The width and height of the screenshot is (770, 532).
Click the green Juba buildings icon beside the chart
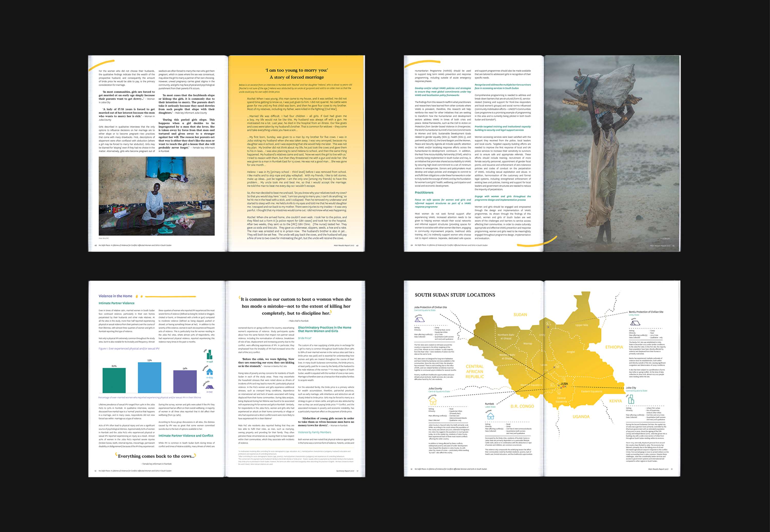[209, 355]
